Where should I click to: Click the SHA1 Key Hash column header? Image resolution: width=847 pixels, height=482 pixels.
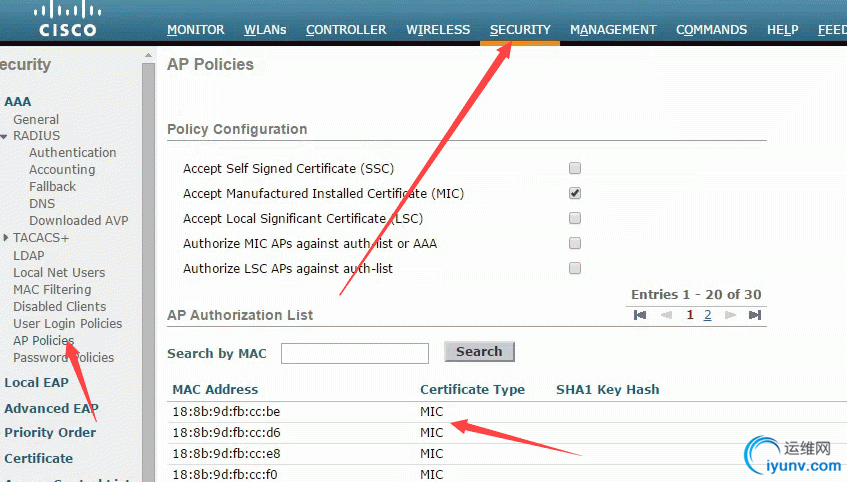click(x=608, y=390)
